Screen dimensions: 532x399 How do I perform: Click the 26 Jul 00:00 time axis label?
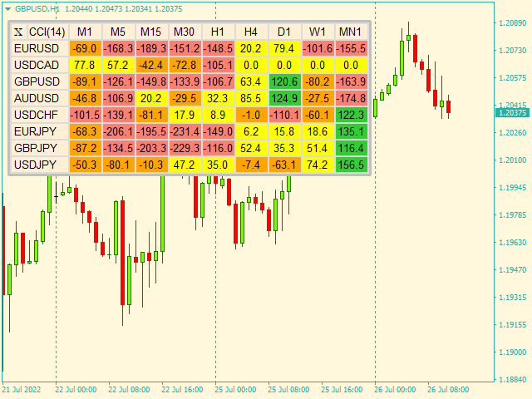396,390
